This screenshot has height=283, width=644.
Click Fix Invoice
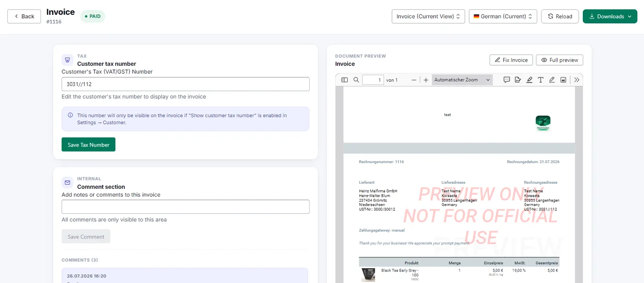[x=511, y=60]
